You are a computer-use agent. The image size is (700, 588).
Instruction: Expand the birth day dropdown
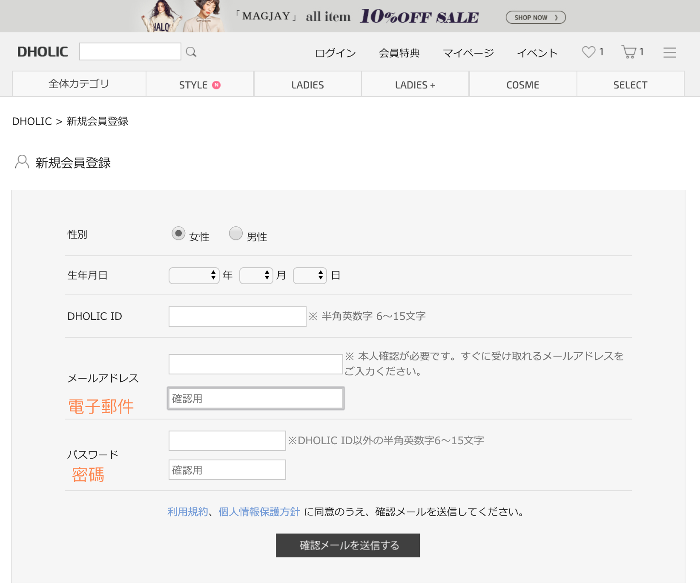[x=310, y=275]
